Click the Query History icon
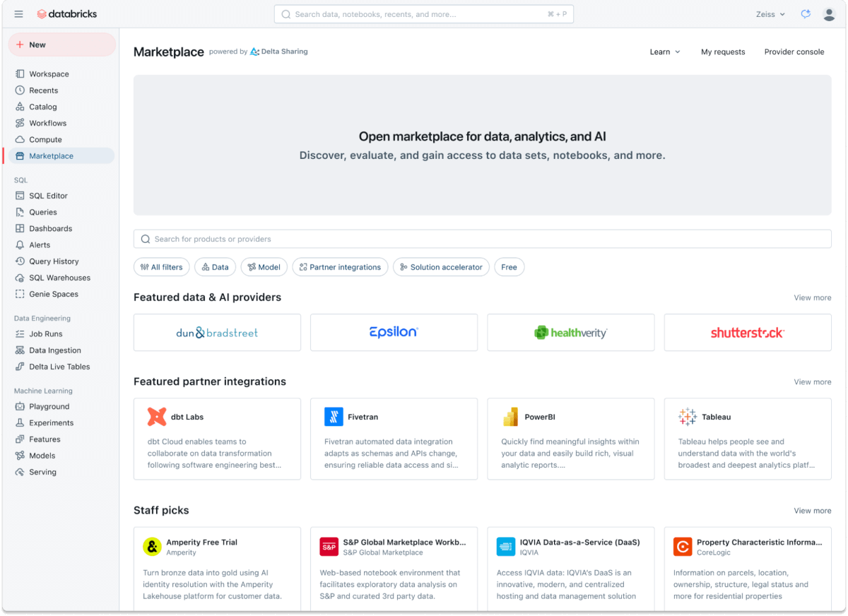 [x=20, y=261]
